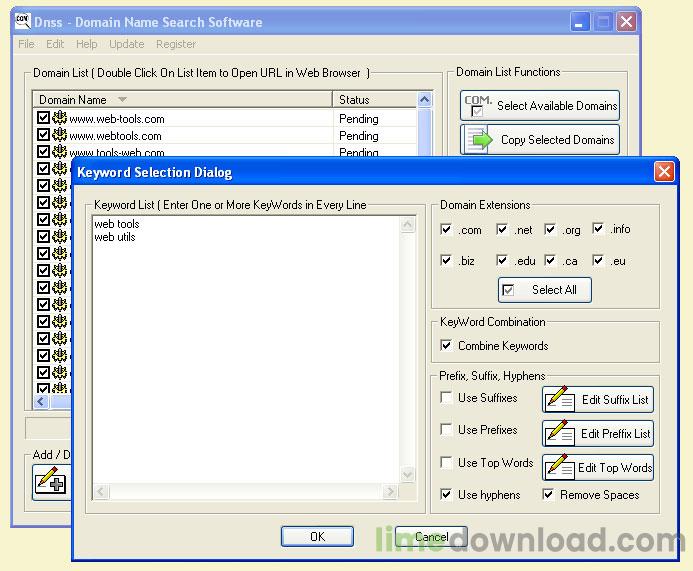Viewport: 693px width, 571px height.
Task: Toggle the Combine Keywords checkbox
Action: [446, 346]
